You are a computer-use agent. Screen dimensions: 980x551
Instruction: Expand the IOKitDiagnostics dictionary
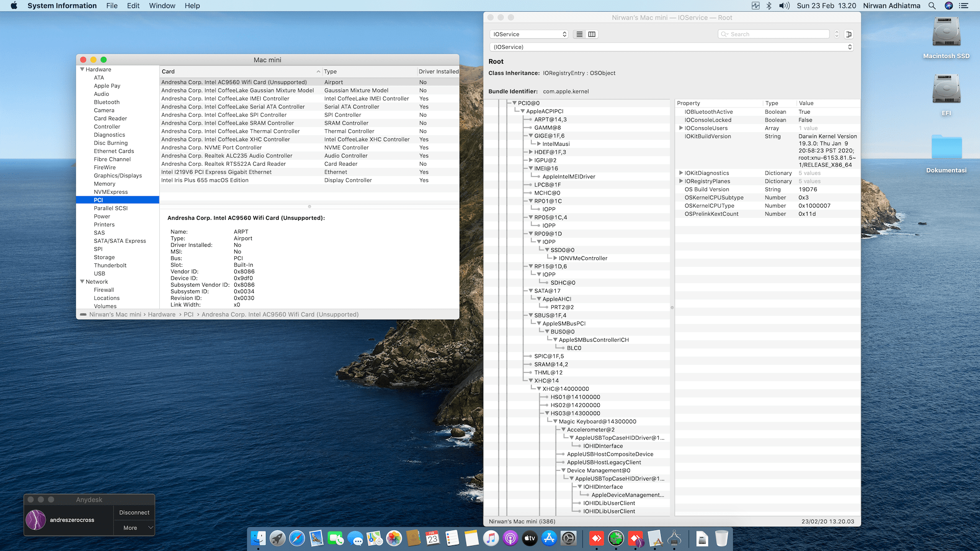(x=681, y=173)
